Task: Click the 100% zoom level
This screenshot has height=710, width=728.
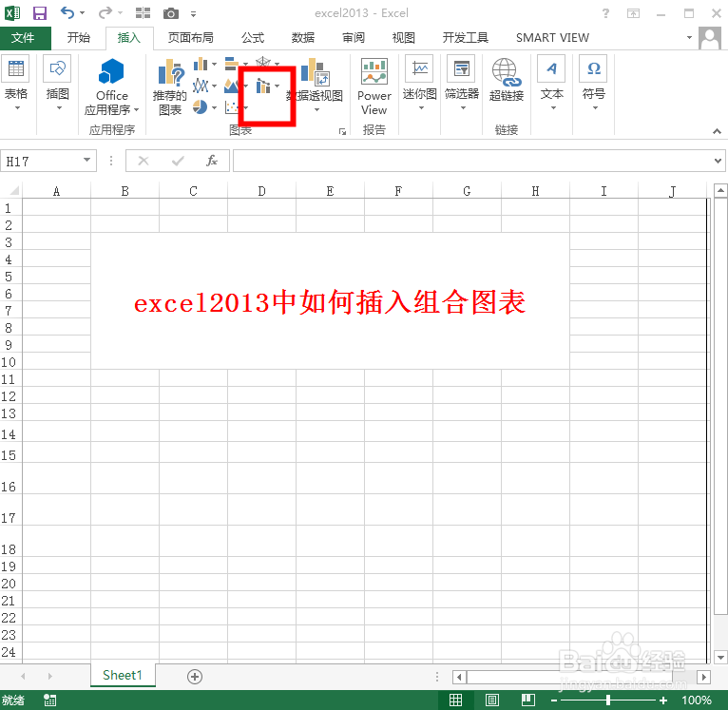Action: tap(696, 700)
